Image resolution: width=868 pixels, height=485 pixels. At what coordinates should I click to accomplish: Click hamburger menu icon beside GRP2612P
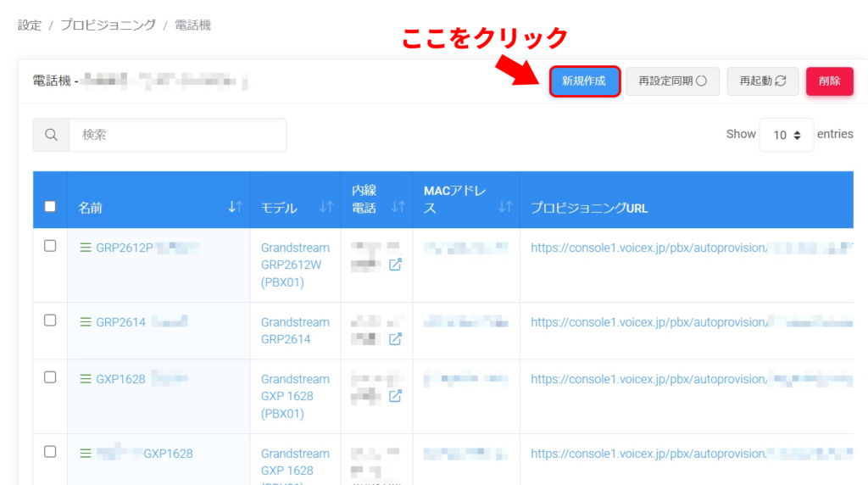click(85, 248)
